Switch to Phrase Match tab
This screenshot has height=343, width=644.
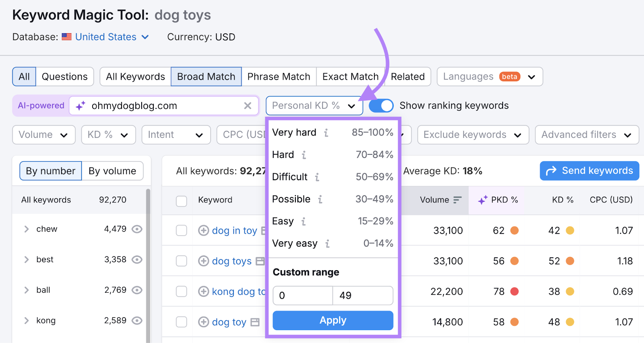(x=279, y=76)
